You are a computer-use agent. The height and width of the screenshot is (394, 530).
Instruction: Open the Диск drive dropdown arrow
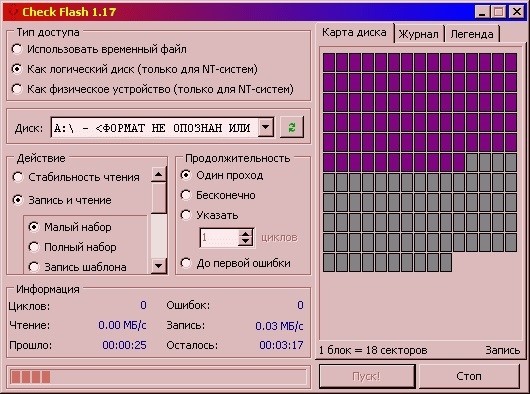266,127
